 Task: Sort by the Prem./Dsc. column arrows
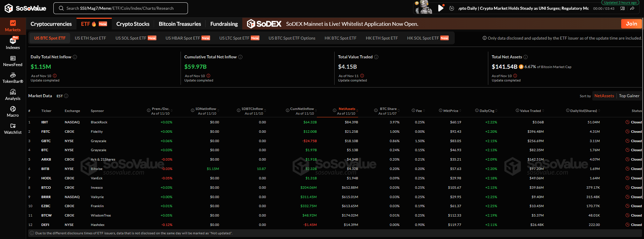(x=171, y=110)
